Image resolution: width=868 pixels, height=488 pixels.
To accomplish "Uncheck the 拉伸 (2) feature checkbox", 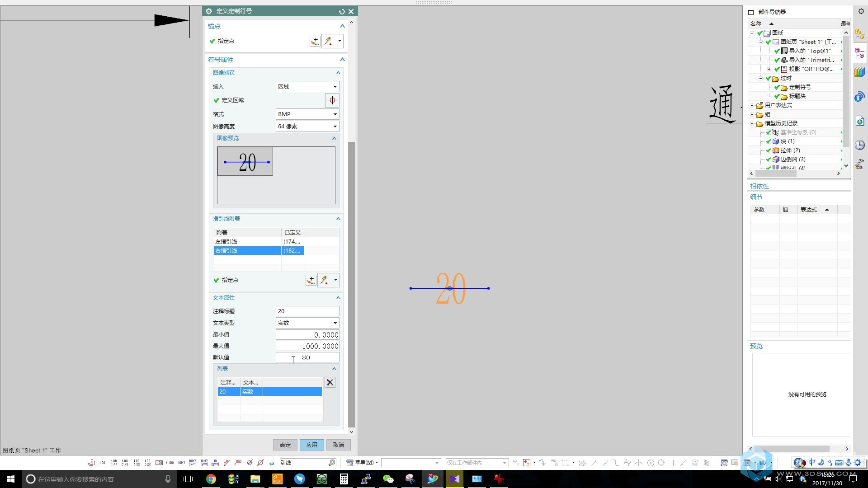I will click(768, 150).
